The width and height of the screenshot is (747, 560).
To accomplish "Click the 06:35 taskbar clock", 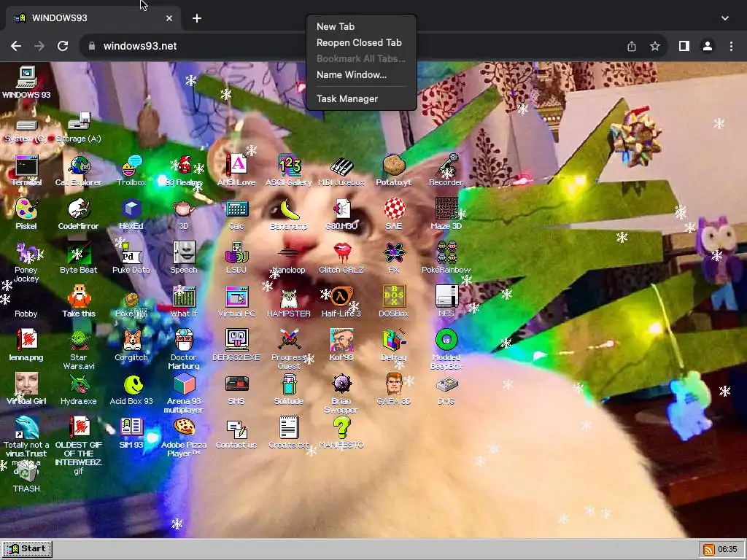I will 727,549.
